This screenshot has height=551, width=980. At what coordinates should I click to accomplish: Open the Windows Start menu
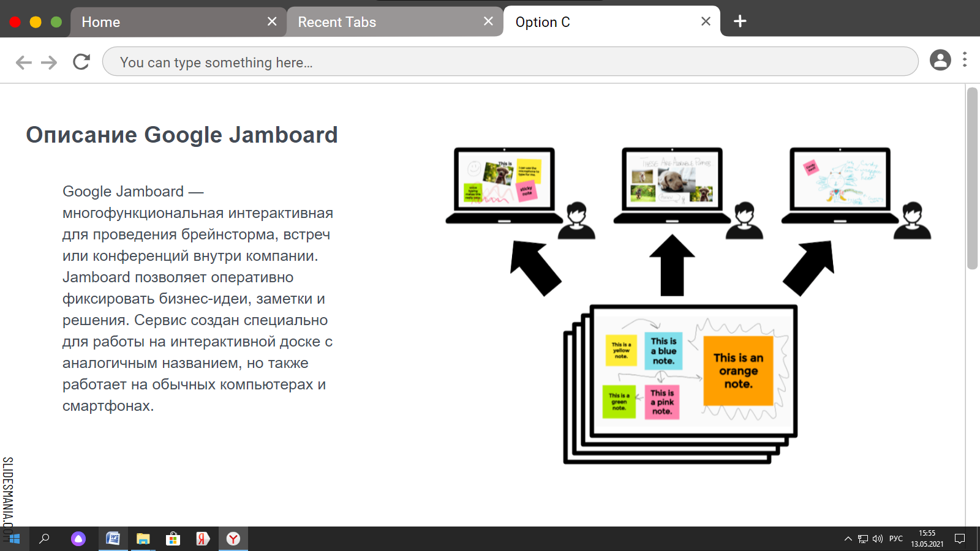click(x=14, y=539)
